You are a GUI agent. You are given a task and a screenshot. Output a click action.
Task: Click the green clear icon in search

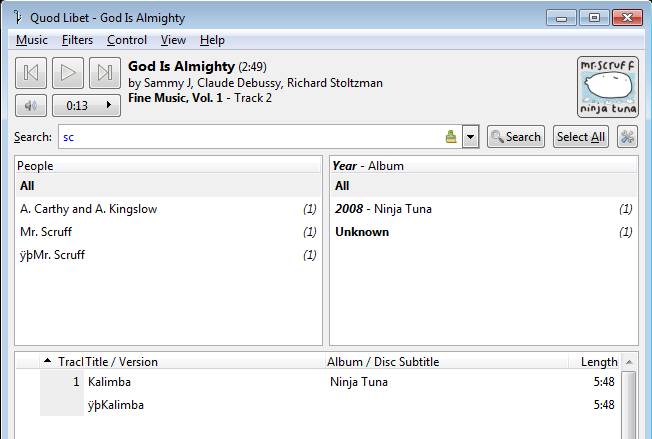(x=451, y=137)
